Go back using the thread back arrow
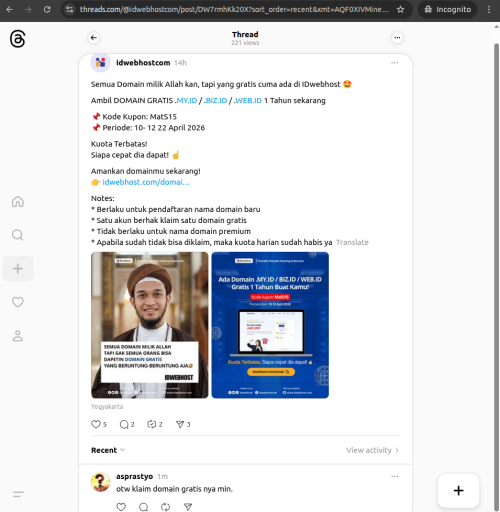 coord(94,38)
